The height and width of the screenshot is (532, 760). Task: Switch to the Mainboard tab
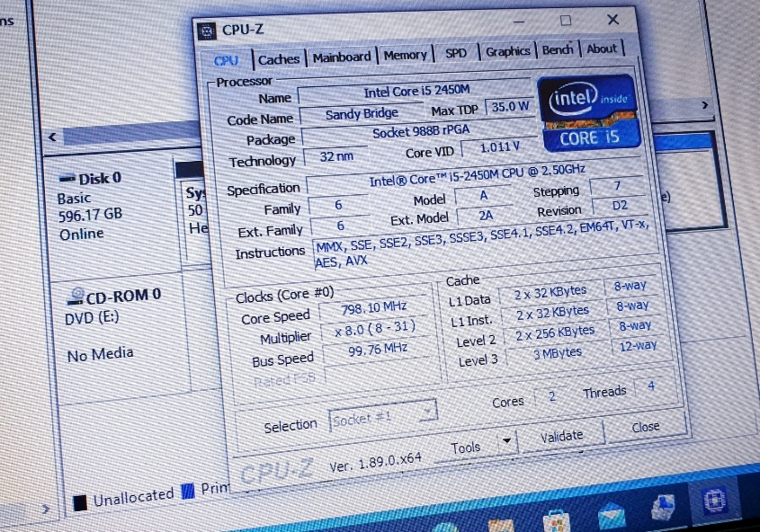[342, 56]
